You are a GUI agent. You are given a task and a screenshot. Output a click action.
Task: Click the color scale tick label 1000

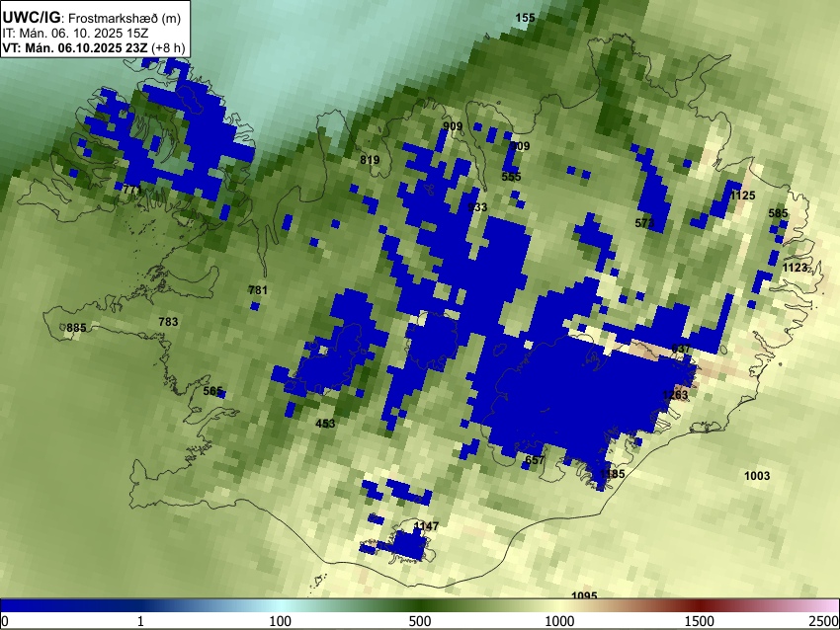pos(559,621)
